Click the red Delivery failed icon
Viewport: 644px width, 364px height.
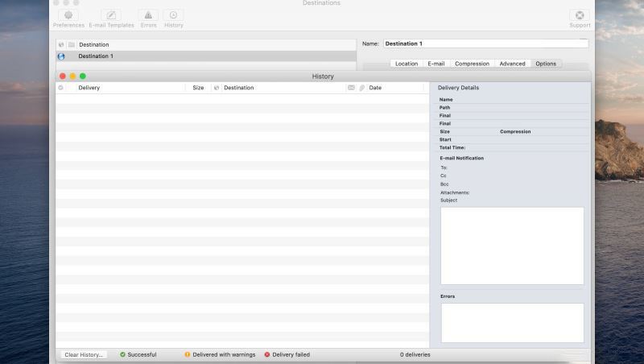(x=267, y=354)
